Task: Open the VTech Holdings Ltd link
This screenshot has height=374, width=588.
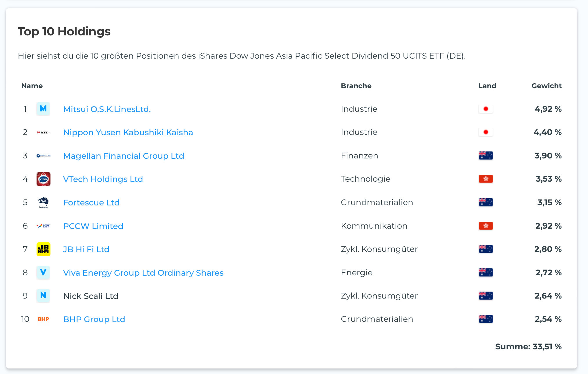Action: pos(103,179)
